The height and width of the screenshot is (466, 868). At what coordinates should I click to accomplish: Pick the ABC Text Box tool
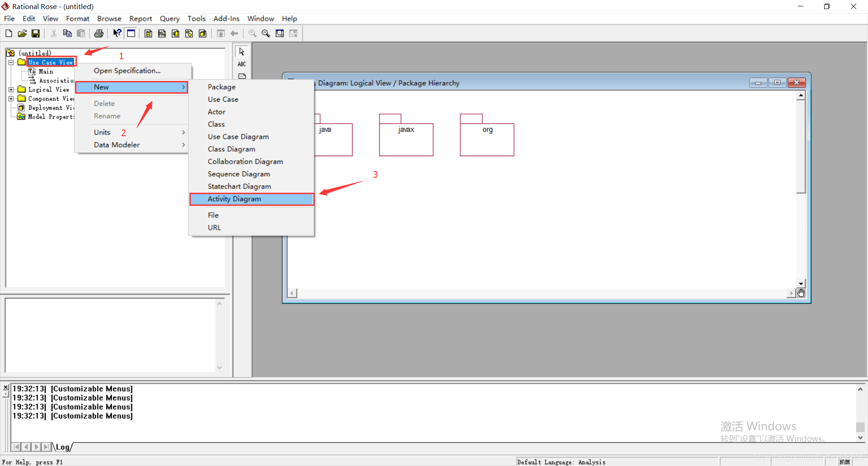coord(242,64)
